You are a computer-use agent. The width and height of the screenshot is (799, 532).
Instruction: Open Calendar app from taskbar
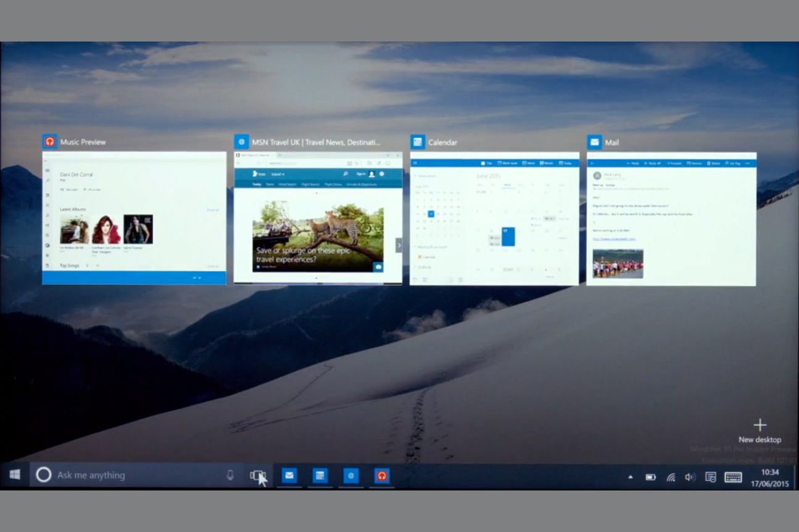click(x=320, y=475)
